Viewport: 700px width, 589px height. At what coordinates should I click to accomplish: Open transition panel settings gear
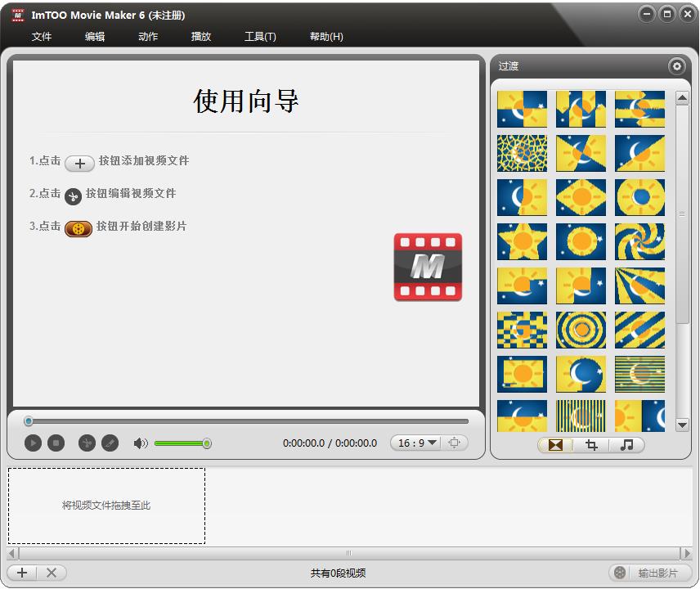pos(676,66)
